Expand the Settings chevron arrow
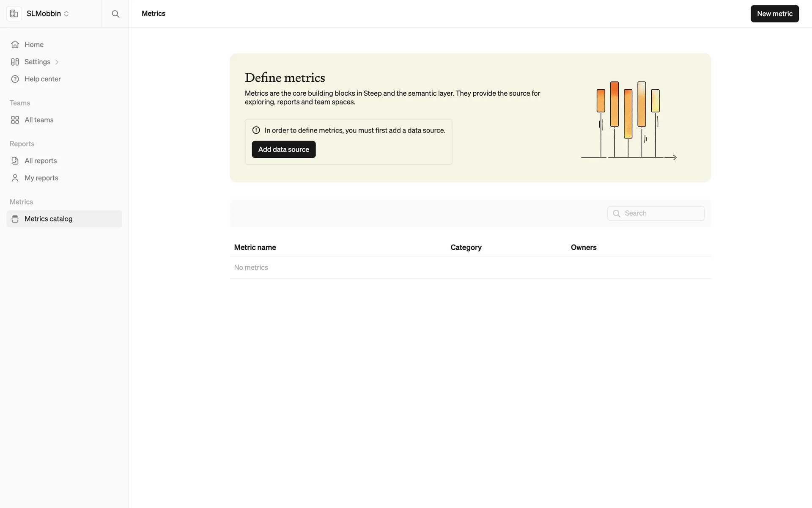 (x=57, y=62)
